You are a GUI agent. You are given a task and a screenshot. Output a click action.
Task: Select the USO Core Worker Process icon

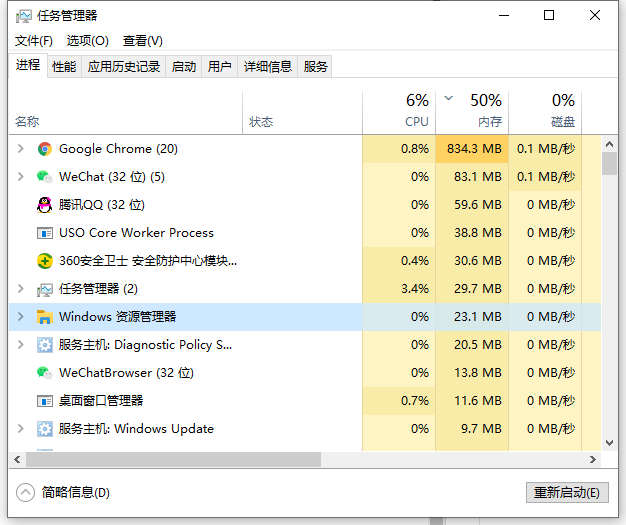point(44,233)
